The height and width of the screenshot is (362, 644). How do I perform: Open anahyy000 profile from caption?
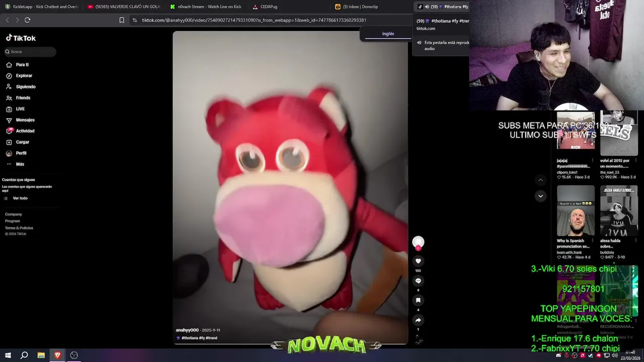(x=187, y=330)
